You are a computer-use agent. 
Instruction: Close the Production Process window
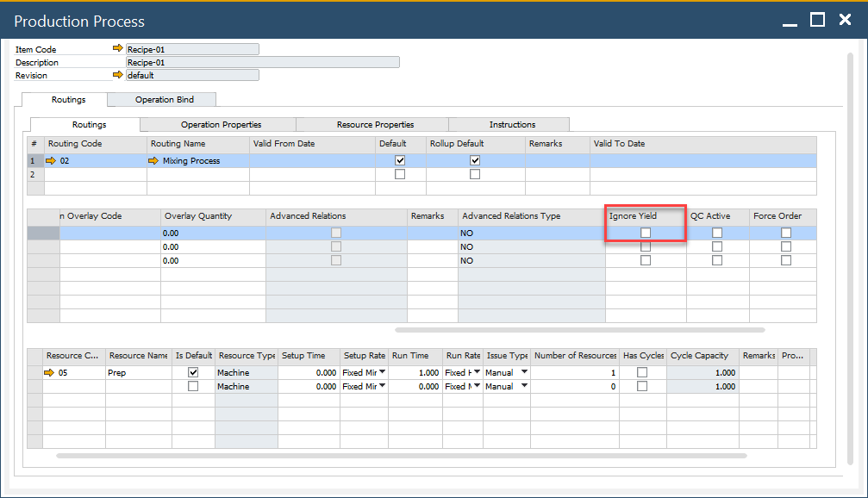tap(846, 20)
